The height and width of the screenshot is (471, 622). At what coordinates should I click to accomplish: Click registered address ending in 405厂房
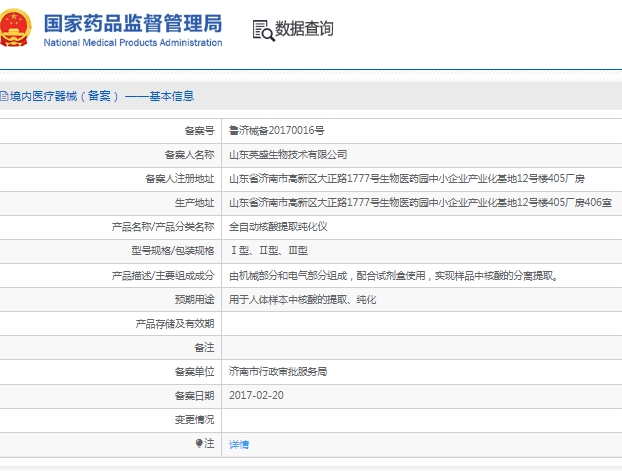coord(407,179)
